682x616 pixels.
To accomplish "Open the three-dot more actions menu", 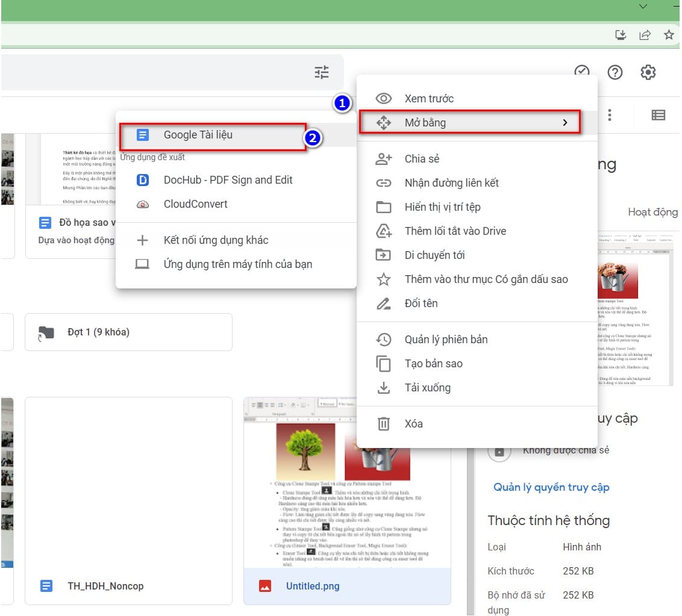I will coord(609,115).
